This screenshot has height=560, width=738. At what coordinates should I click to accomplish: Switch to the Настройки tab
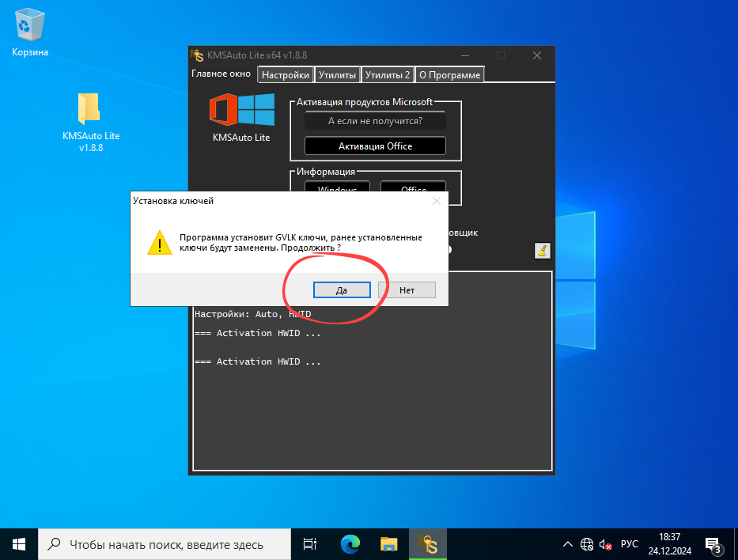coord(286,74)
